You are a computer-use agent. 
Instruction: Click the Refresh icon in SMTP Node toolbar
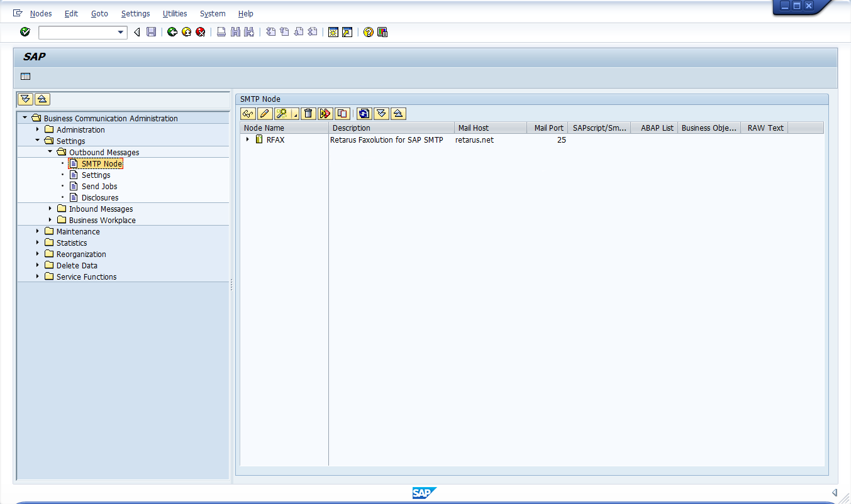[x=364, y=114]
